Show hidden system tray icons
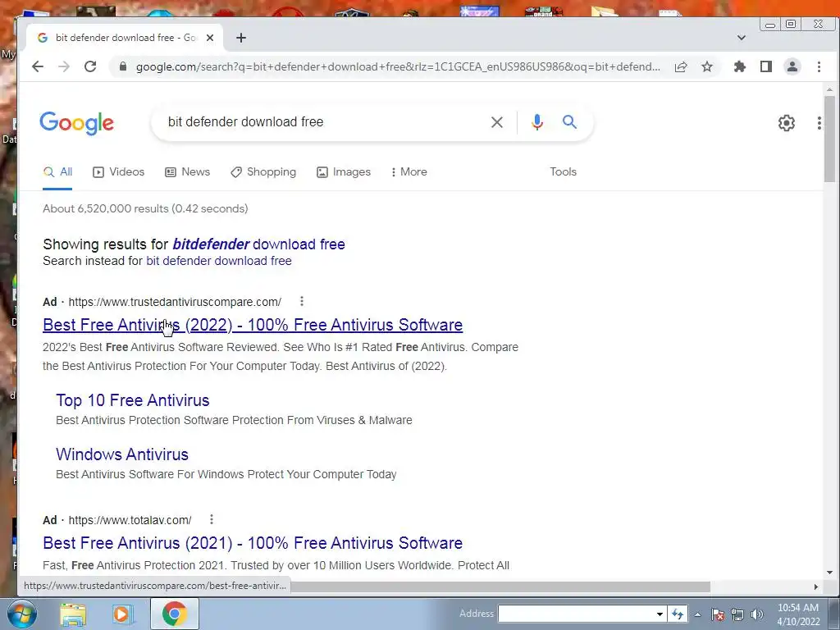This screenshot has height=630, width=840. tap(697, 614)
